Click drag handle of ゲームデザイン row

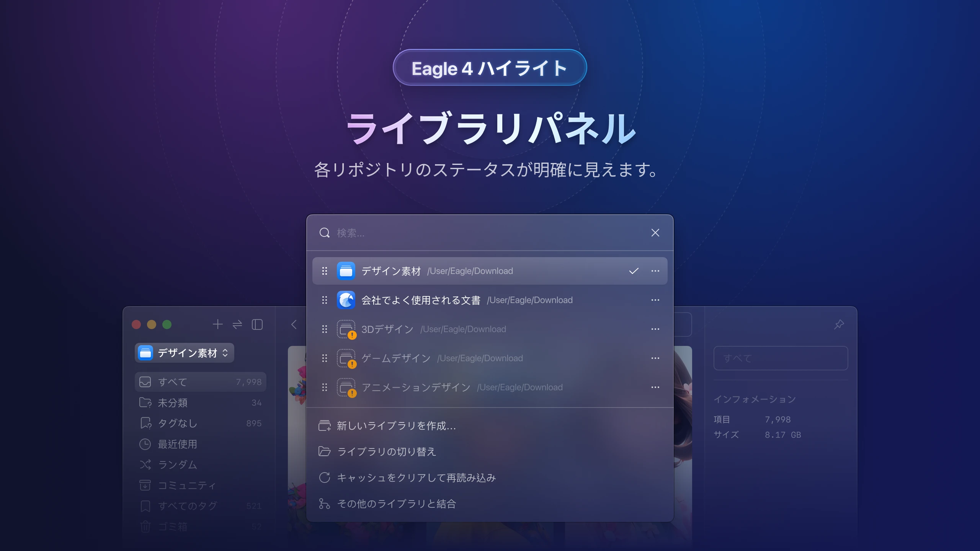325,358
